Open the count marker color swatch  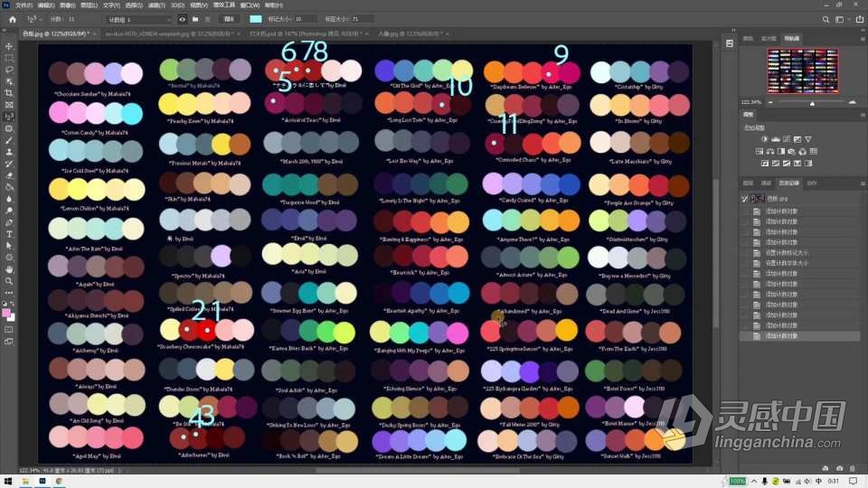coord(256,19)
